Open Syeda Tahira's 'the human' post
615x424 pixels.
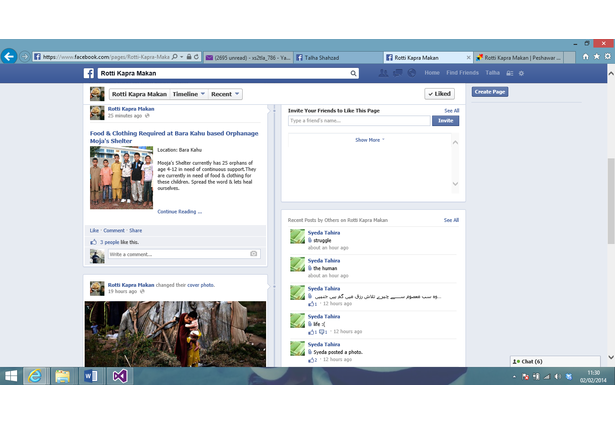pos(325,268)
